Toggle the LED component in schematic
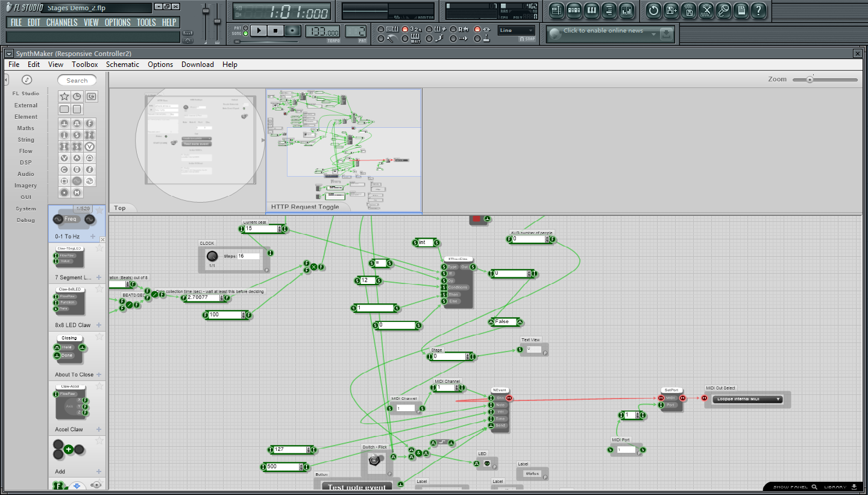This screenshot has width=868, height=495. pos(487,463)
